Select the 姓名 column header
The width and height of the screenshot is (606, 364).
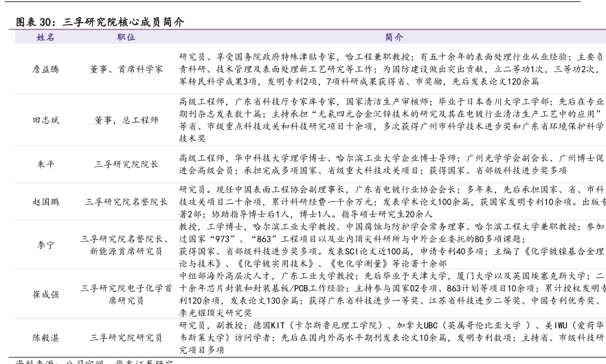pos(45,37)
